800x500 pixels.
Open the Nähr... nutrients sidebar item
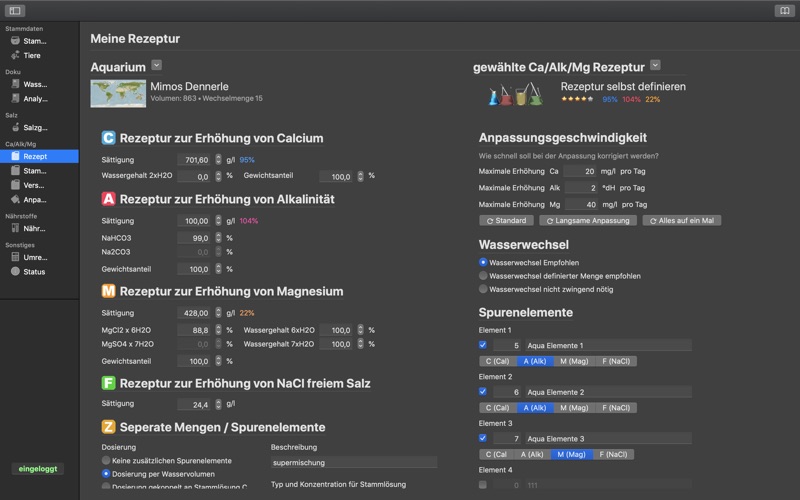pyautogui.click(x=34, y=229)
